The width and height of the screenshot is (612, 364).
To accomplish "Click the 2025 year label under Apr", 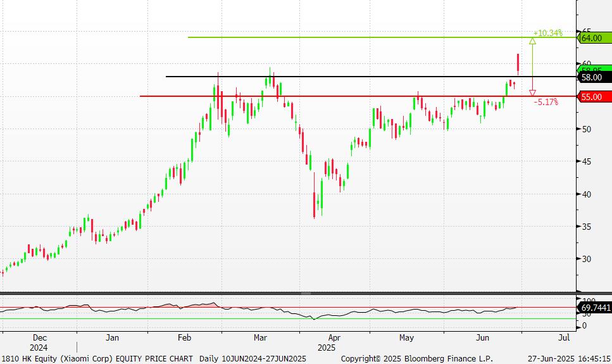I will coord(327,348).
